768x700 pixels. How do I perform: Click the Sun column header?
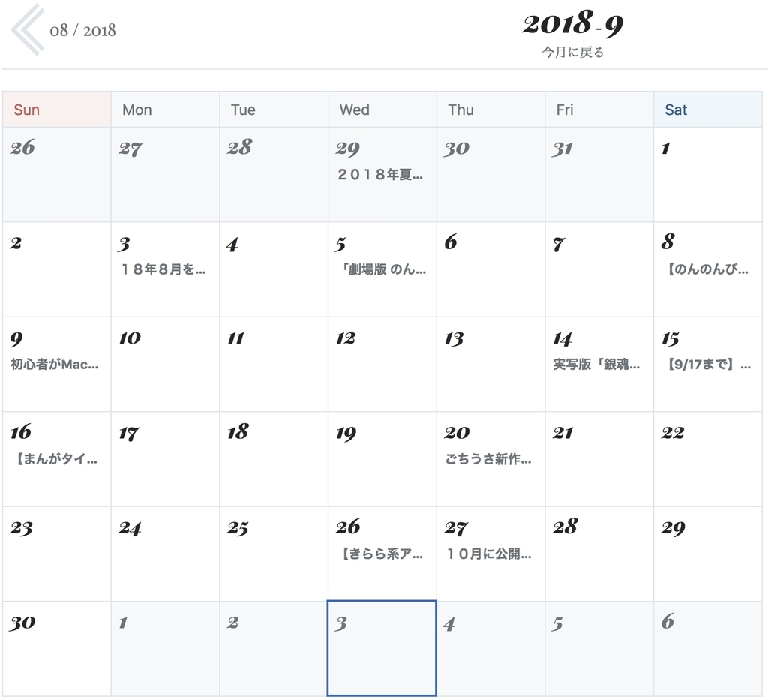click(x=26, y=110)
